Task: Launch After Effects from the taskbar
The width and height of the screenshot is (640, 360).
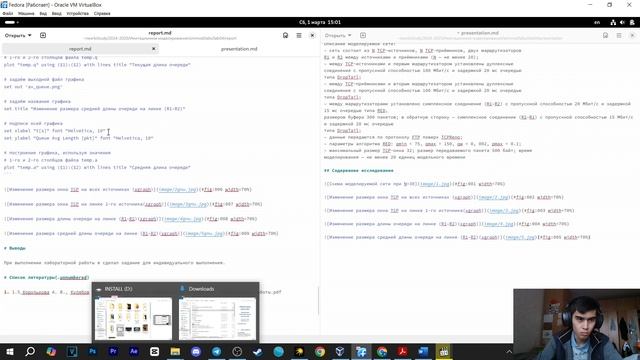Action: (x=133, y=351)
